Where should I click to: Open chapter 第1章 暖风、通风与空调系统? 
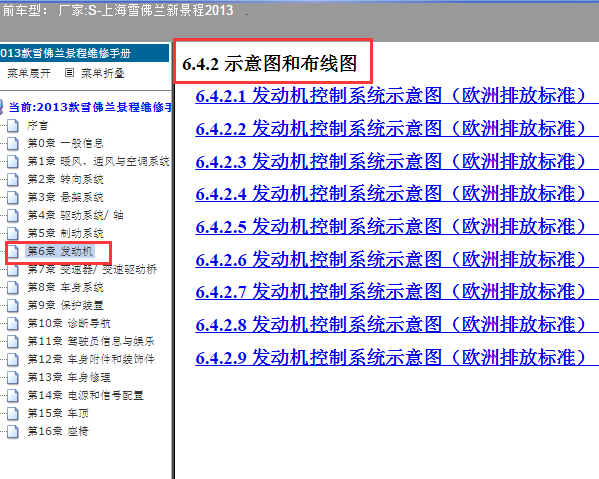point(98,161)
